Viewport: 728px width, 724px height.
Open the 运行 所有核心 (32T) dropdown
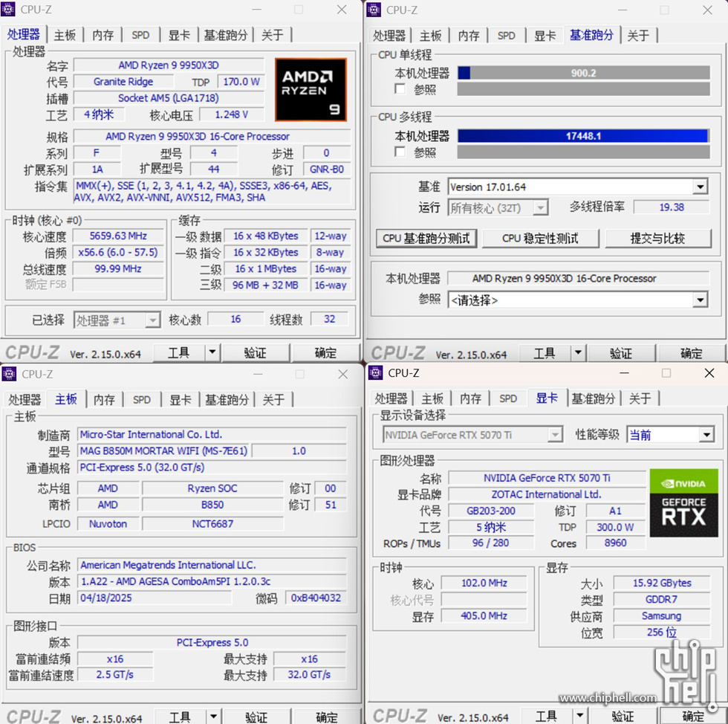coord(540,207)
